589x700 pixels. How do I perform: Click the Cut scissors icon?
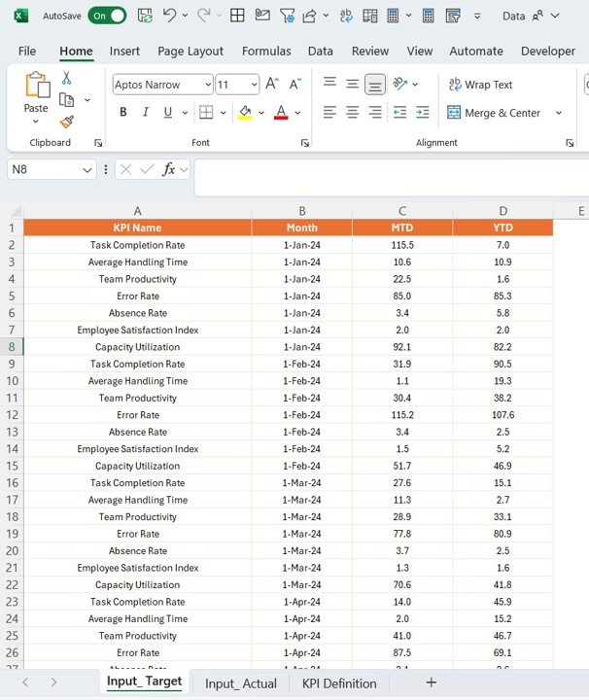tap(66, 78)
